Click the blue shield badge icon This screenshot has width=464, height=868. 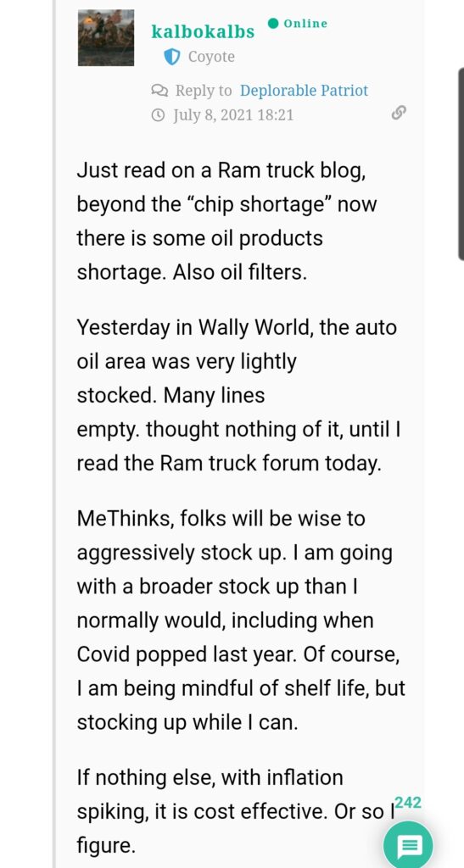point(172,57)
